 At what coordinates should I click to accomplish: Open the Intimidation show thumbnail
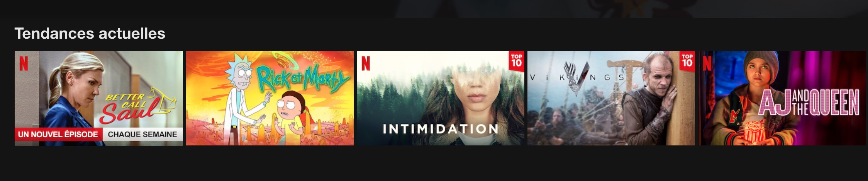tap(441, 98)
